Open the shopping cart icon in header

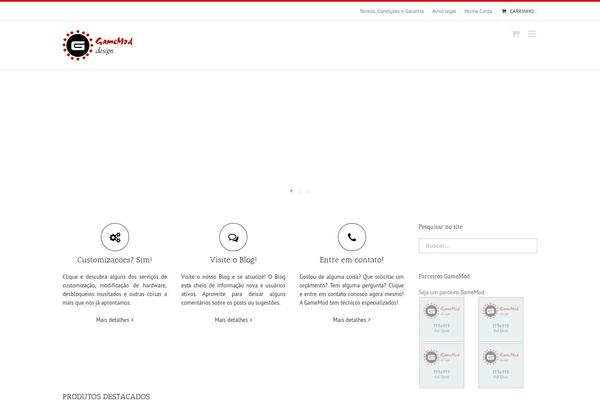pyautogui.click(x=515, y=34)
